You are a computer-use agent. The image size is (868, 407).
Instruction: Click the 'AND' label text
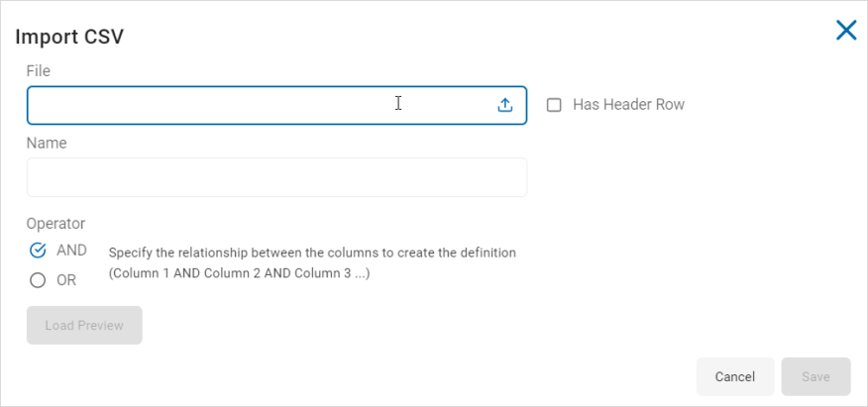(72, 251)
